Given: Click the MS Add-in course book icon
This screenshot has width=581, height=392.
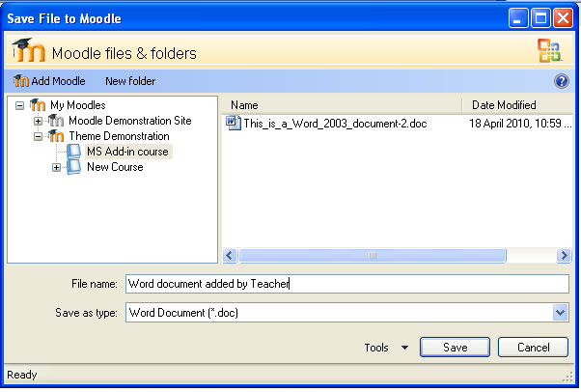Looking at the screenshot, I should [x=74, y=152].
